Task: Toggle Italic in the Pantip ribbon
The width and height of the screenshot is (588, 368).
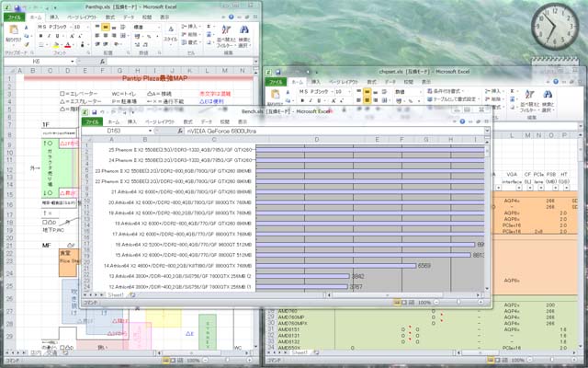Action: pyautogui.click(x=49, y=36)
